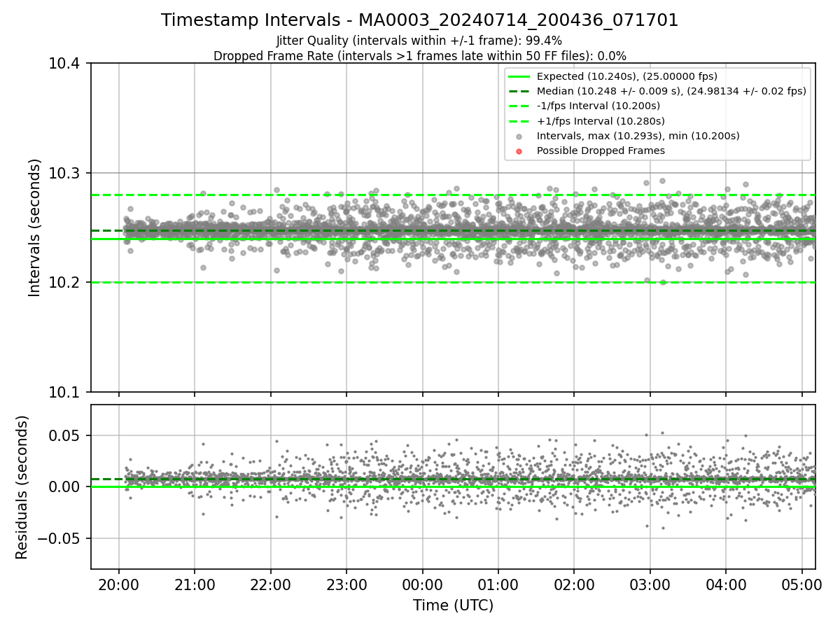Click the x-axis tick label 00:00
Screen dimensions: 840x630
point(422,584)
